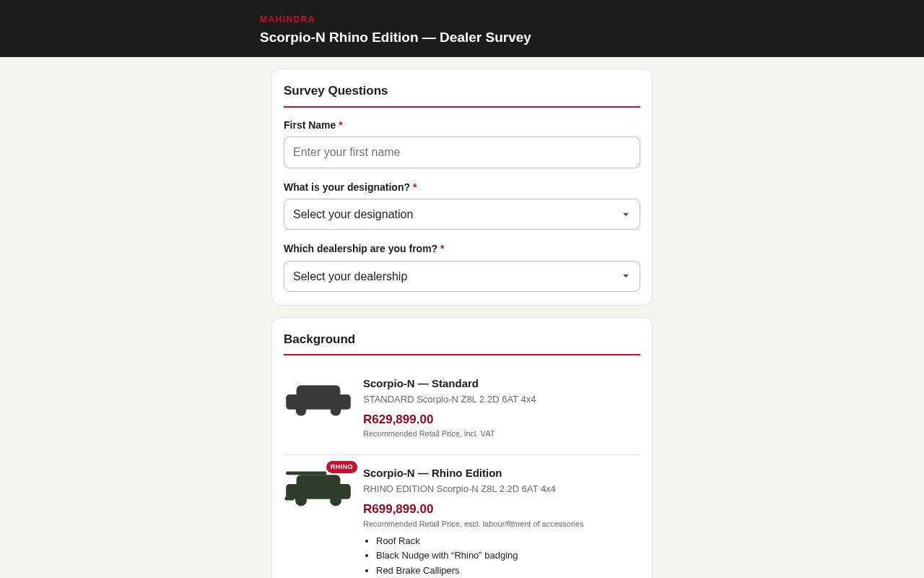
Task: Open the Select your dealership dropdown
Action: coord(462,276)
